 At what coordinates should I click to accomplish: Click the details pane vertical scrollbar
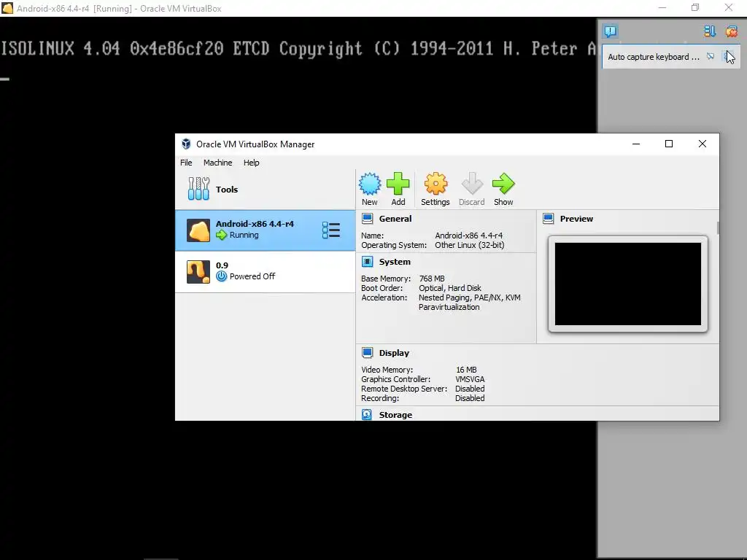click(x=718, y=227)
